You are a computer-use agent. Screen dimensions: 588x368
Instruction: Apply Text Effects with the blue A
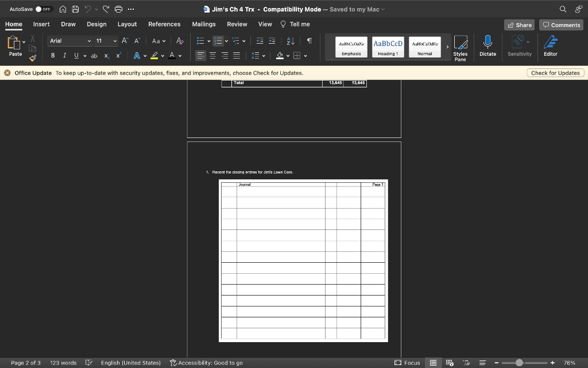137,56
